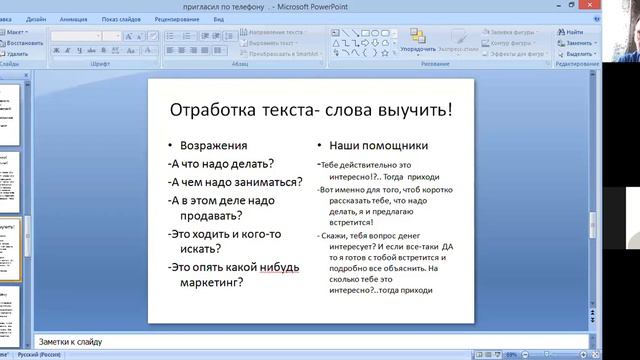Screen dimensions: 640x360
Task: Justify the paragraph text
Action: pyautogui.click(x=205, y=50)
